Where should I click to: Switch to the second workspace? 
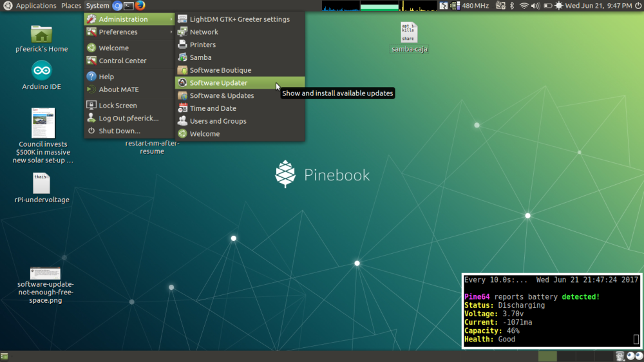pyautogui.click(x=566, y=356)
